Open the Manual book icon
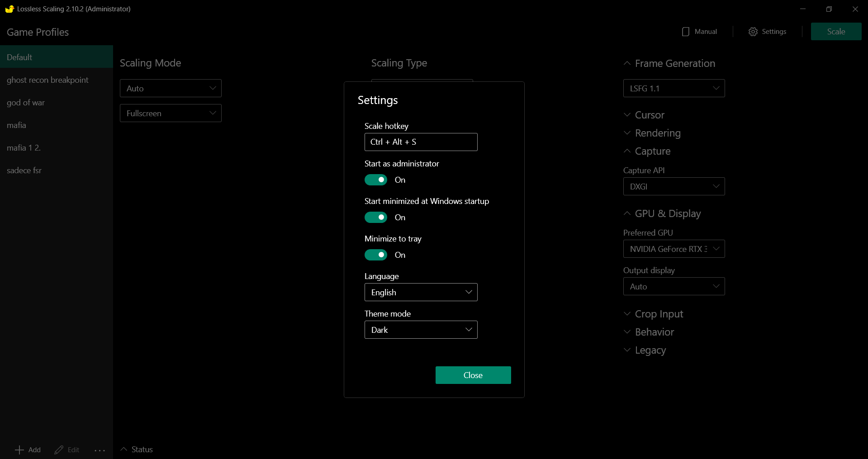Screen dimensions: 868x459 686,32
